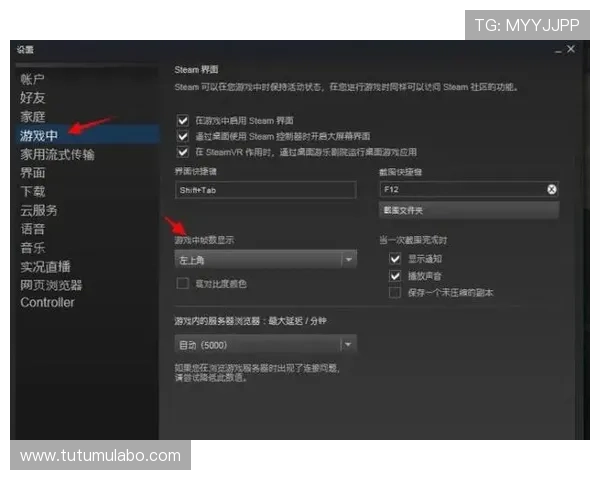Screen dimensions: 600x480
Task: Open 账户 settings section
Action: click(x=33, y=79)
